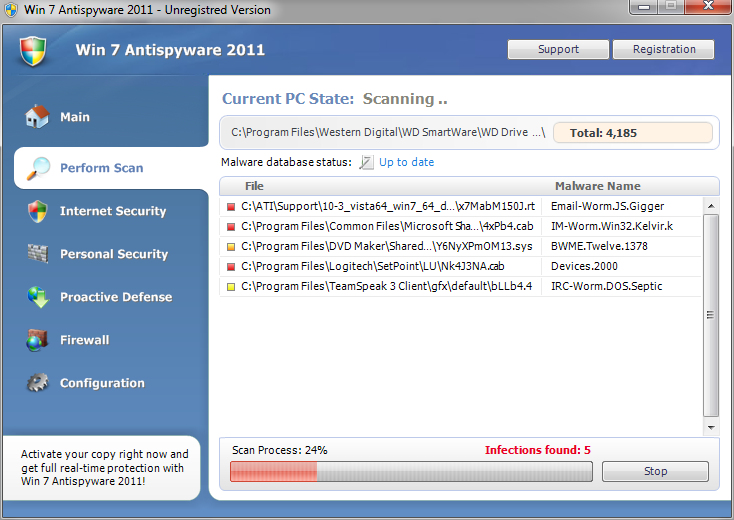
Task: Click the results list scrollbar down arrow
Action: 711,427
